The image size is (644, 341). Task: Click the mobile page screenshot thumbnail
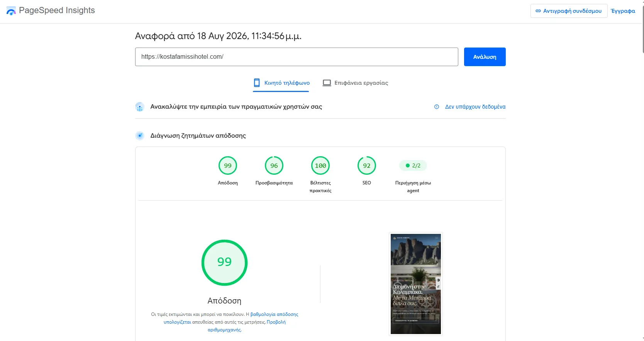[416, 284]
